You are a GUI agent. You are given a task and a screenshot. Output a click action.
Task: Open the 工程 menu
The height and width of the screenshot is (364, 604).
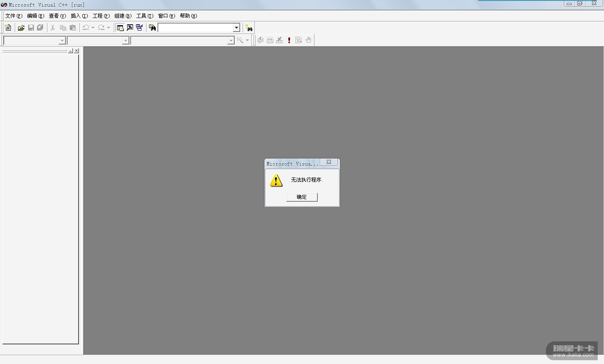click(101, 16)
